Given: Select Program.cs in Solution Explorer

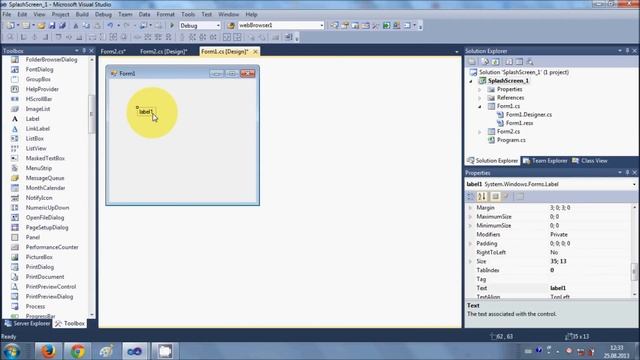Looking at the screenshot, I should (511, 140).
